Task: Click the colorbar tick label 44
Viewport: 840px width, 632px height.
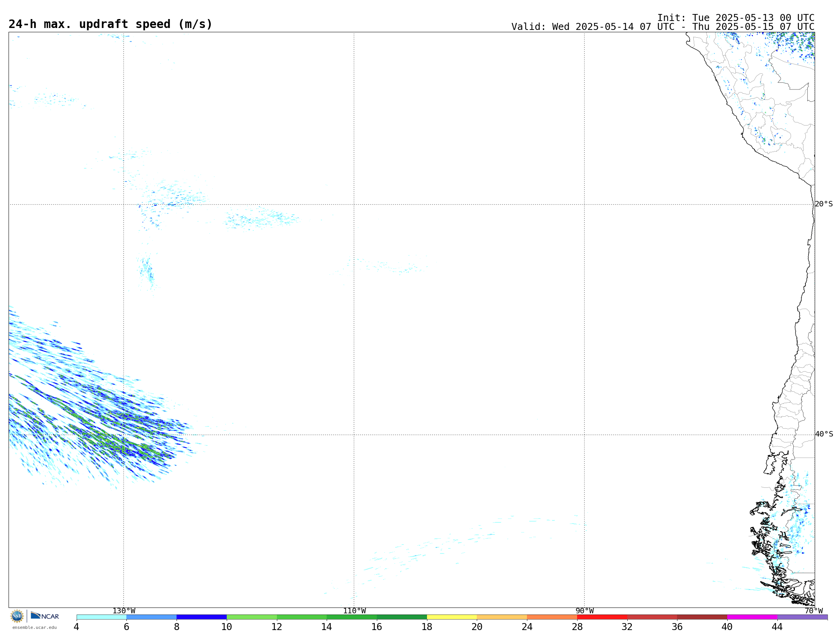Action: click(x=777, y=627)
